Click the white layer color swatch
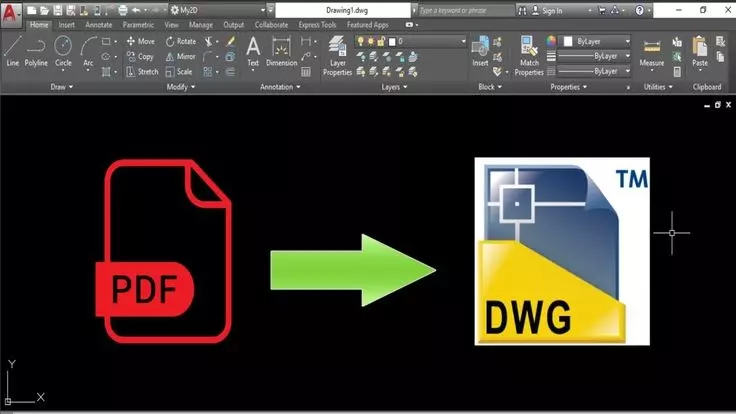 point(392,42)
